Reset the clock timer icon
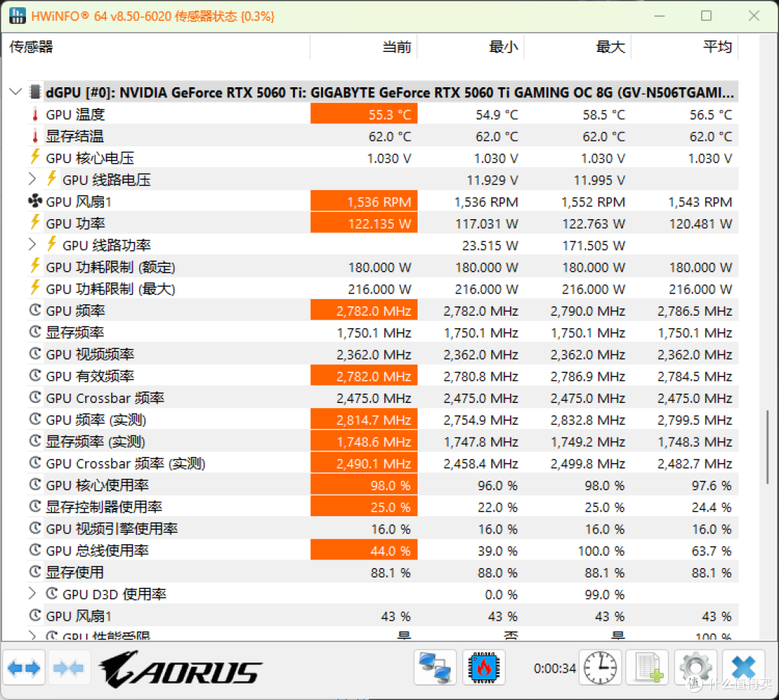 pyautogui.click(x=600, y=668)
